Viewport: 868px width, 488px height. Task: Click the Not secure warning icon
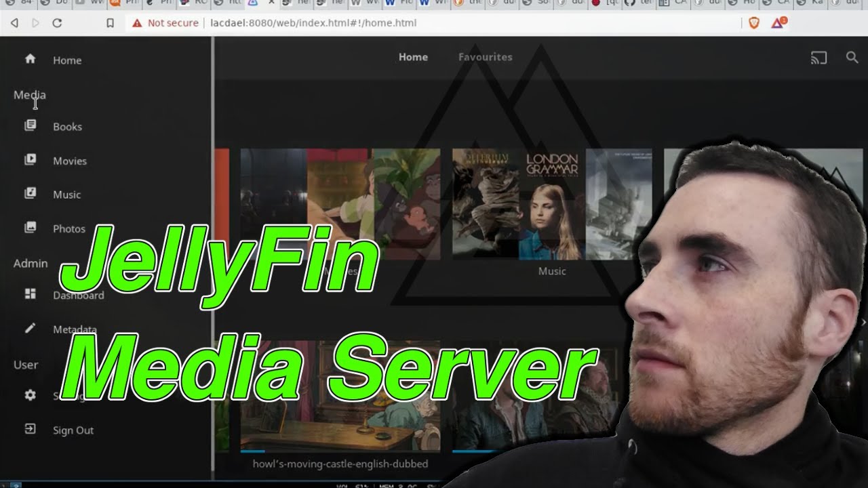coord(137,23)
